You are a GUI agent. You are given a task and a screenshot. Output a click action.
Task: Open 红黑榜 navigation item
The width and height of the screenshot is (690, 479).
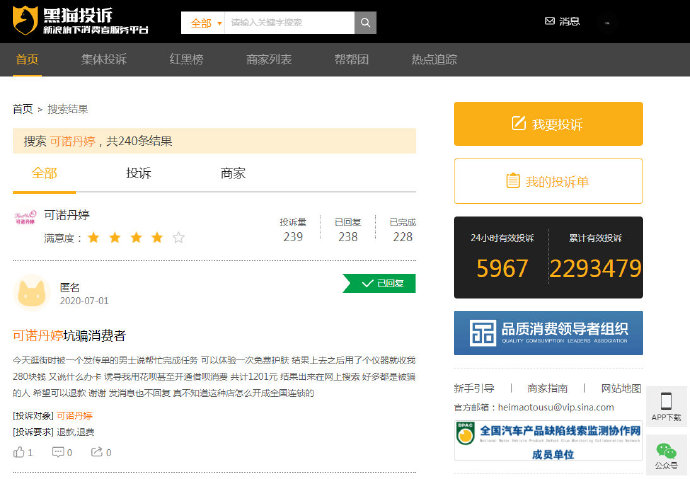(187, 59)
